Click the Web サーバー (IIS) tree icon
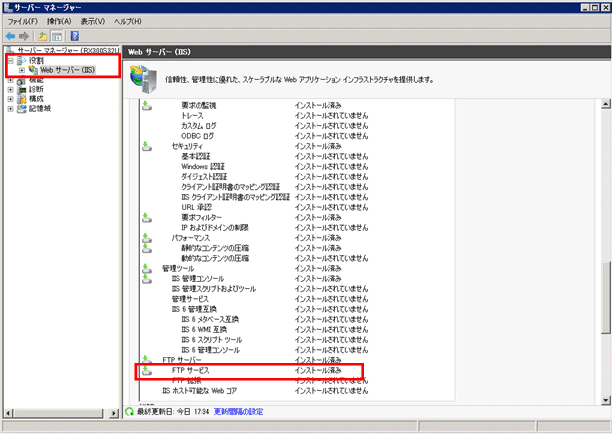 33,70
